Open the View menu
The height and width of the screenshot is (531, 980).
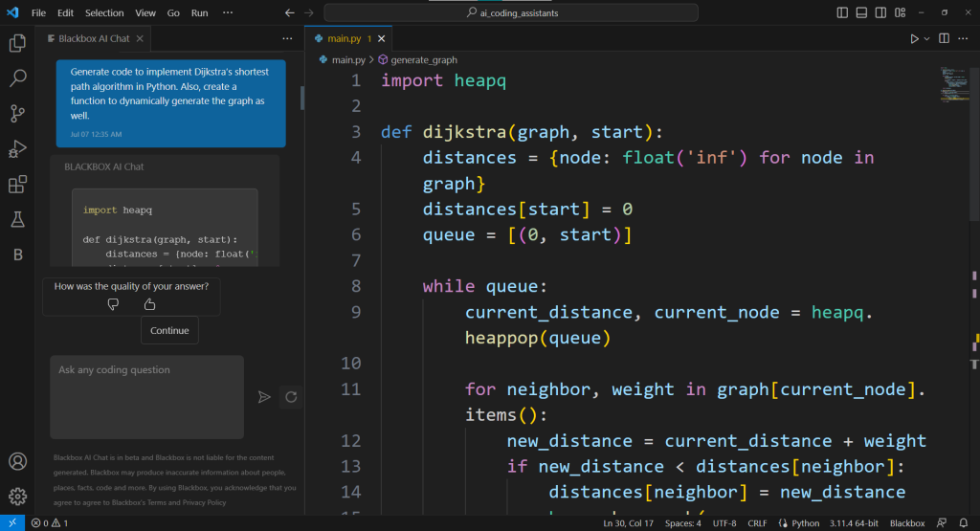click(145, 12)
